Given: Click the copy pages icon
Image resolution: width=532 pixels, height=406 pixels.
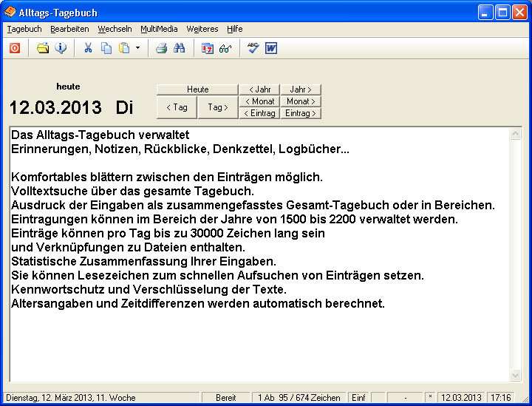Looking at the screenshot, I should 106,48.
